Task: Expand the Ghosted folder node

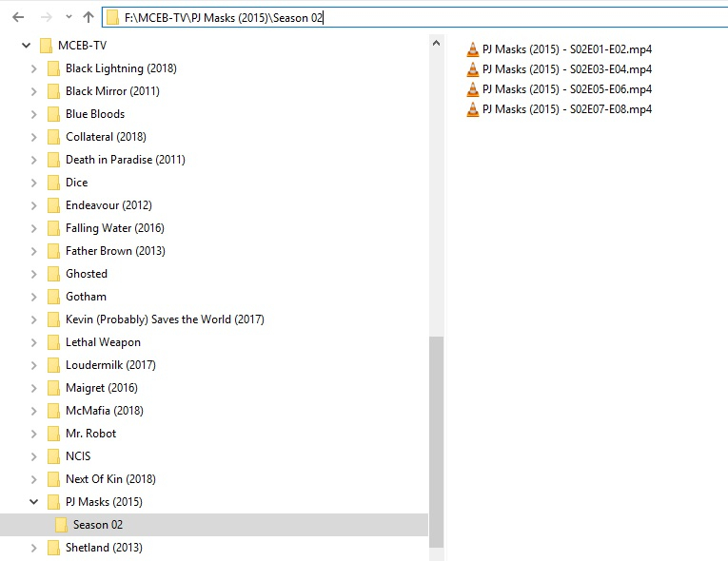Action: click(x=34, y=274)
